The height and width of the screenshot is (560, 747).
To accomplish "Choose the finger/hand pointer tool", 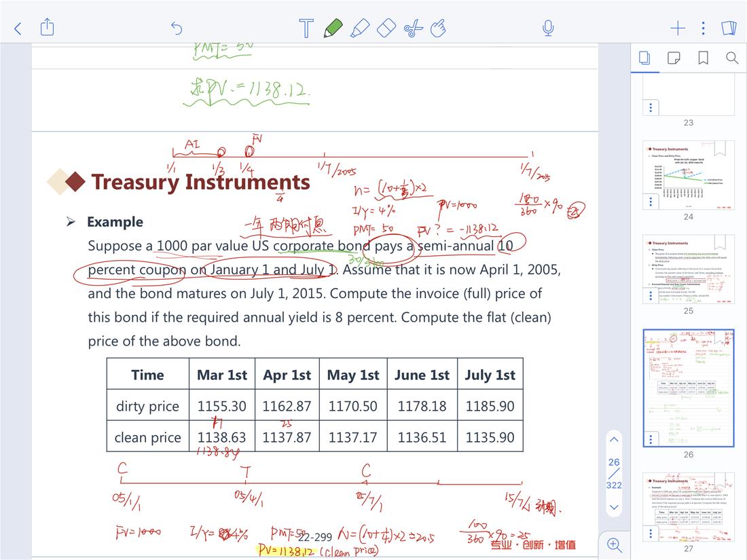I will click(439, 28).
